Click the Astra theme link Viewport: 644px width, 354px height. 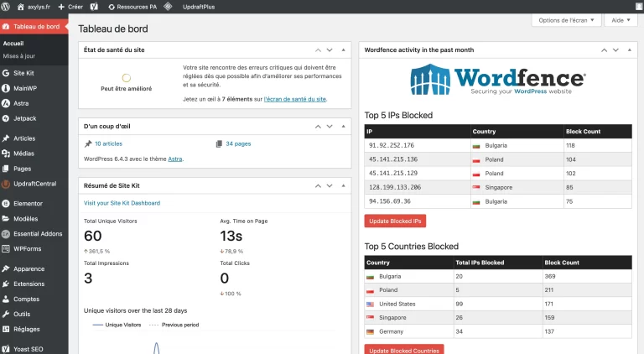(x=175, y=159)
